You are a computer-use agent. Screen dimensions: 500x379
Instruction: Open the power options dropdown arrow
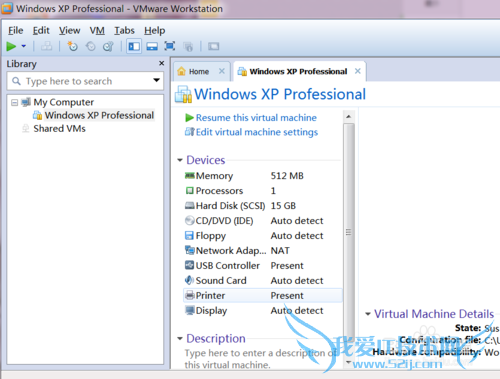(x=24, y=46)
